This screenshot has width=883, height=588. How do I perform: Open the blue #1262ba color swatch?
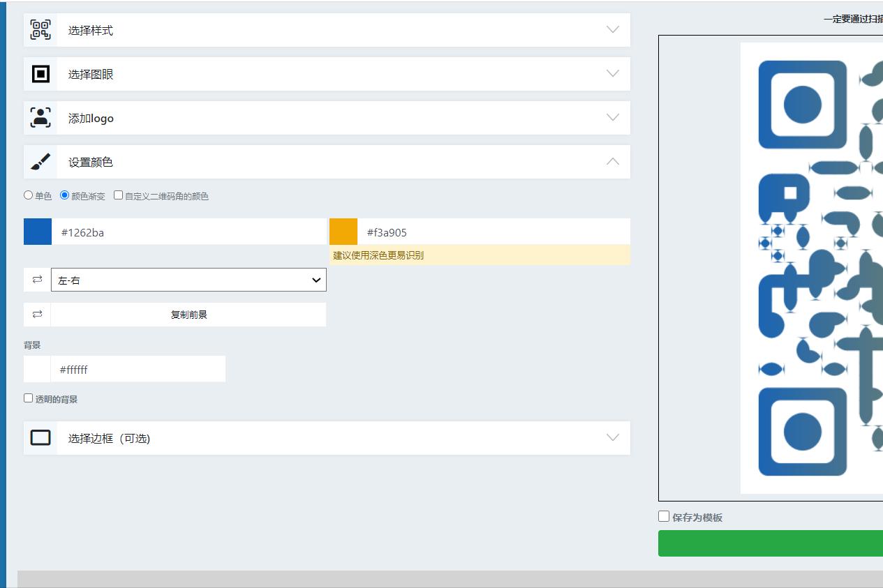click(x=38, y=232)
